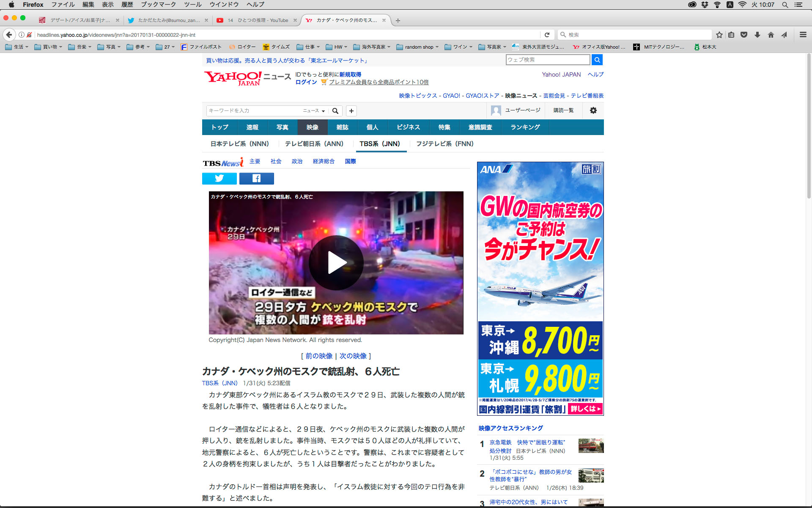Expand the ニュース search category dropdown

point(314,111)
